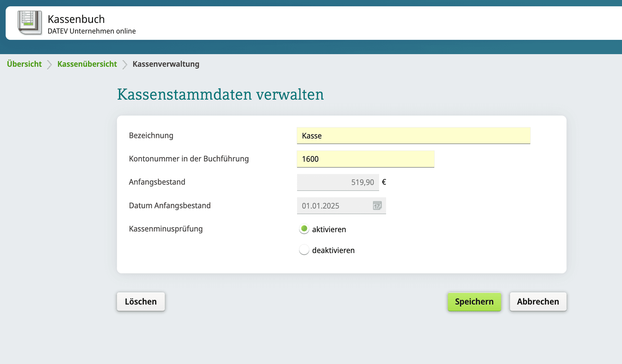
Task: Click the Kassenbuch cash book logo icon
Action: click(x=30, y=23)
